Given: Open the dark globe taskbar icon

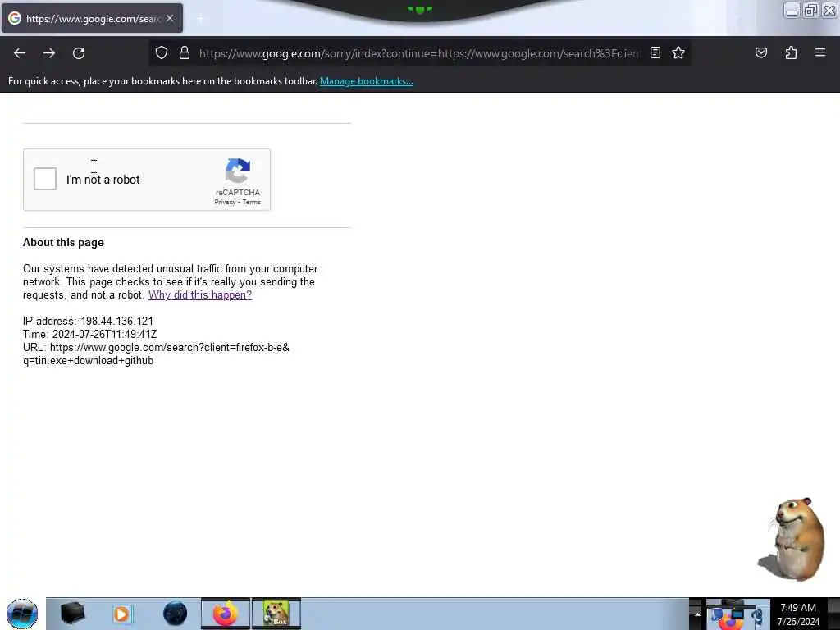Looking at the screenshot, I should (176, 614).
